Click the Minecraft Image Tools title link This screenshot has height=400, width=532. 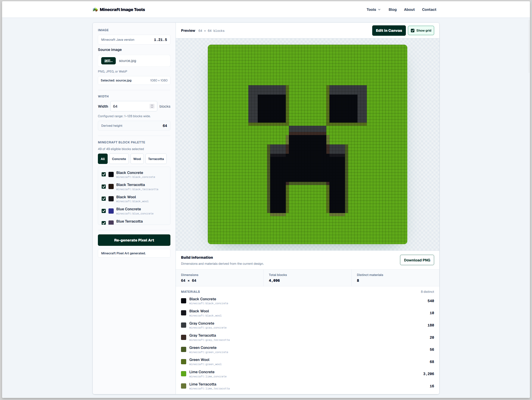pos(122,10)
